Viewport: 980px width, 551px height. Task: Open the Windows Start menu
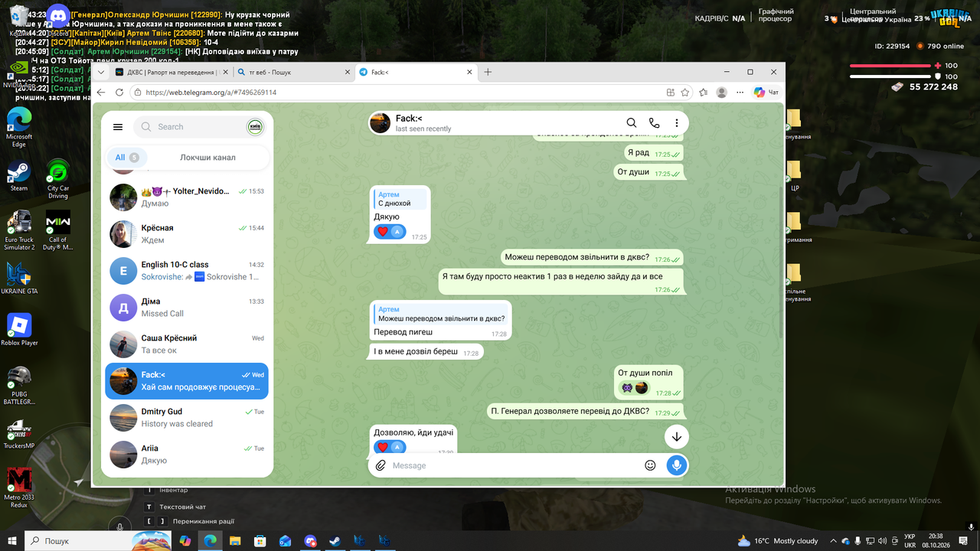[x=12, y=541]
